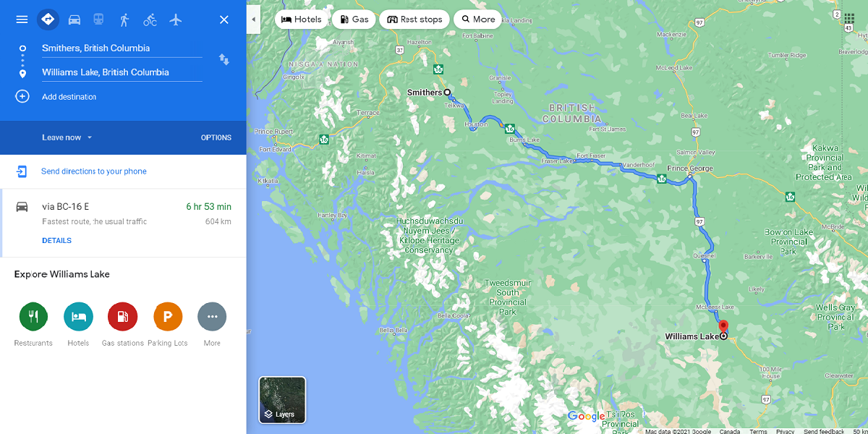Select best travel mode icon

point(48,20)
